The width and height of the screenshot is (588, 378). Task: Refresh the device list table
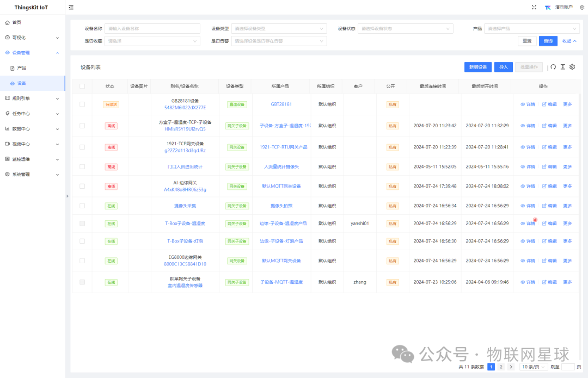pyautogui.click(x=553, y=67)
